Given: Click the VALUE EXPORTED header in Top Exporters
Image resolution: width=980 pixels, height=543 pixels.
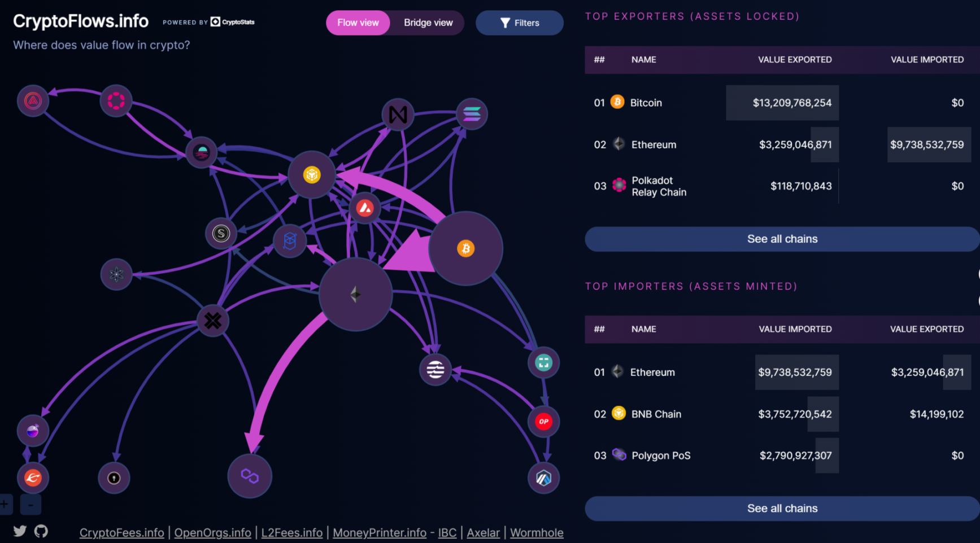Looking at the screenshot, I should tap(795, 59).
